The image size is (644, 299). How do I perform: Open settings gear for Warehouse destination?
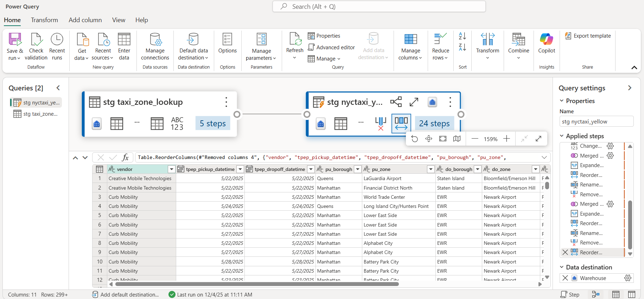pyautogui.click(x=628, y=278)
